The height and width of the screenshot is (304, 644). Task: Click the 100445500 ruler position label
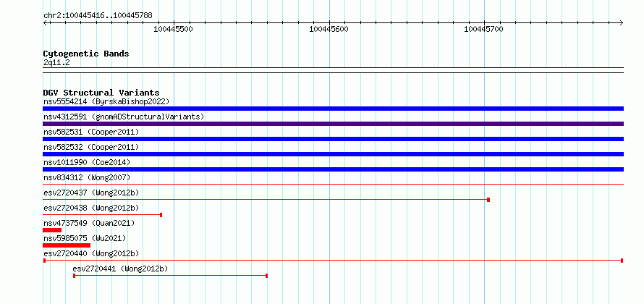tap(173, 29)
